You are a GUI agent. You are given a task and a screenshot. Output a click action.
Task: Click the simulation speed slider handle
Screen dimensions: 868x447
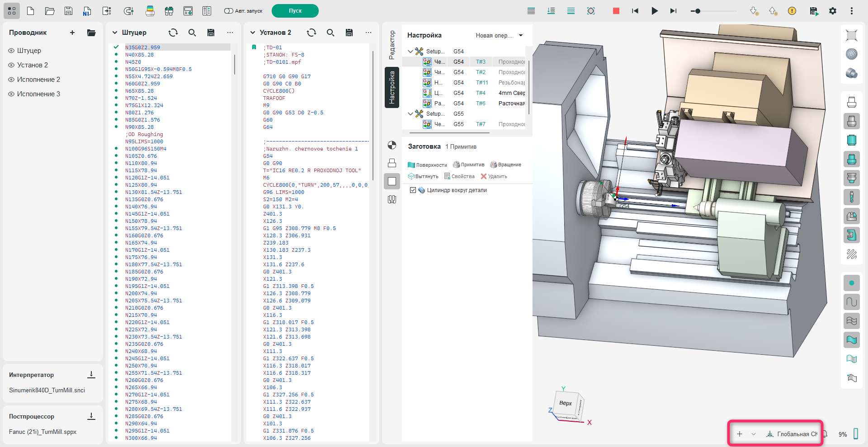(x=698, y=11)
